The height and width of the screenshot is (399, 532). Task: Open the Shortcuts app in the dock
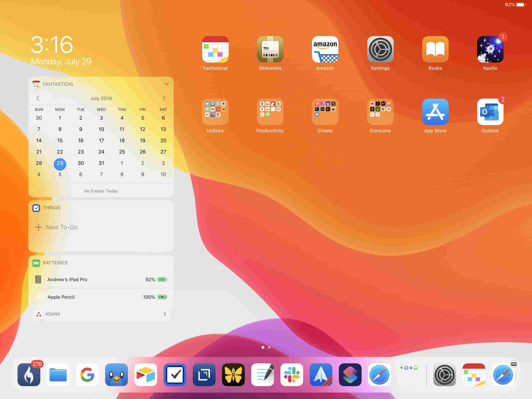click(x=350, y=375)
